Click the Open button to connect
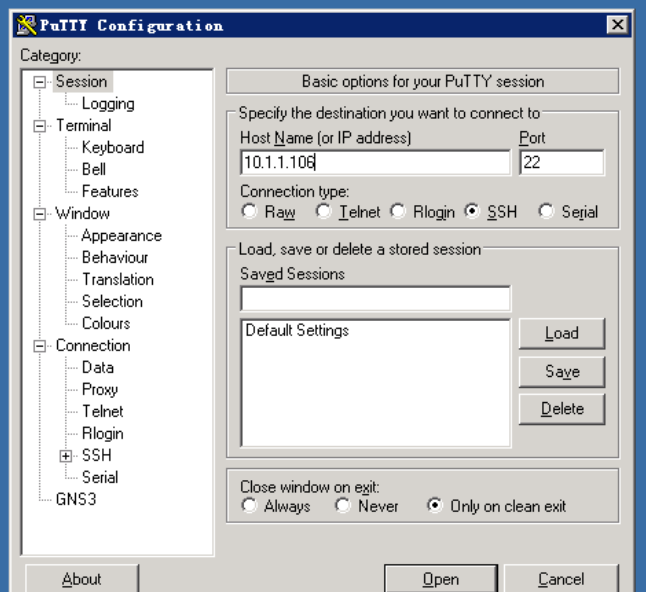 point(441,579)
